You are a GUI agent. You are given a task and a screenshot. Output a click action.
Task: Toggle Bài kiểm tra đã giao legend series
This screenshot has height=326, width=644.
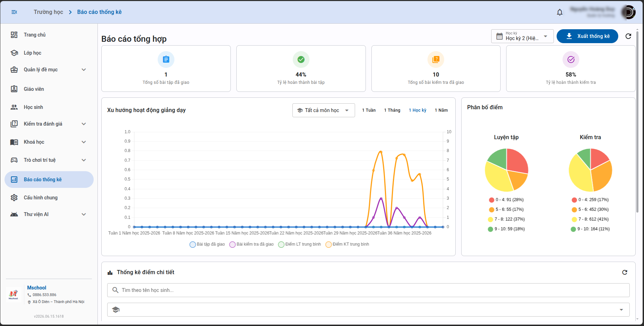click(x=252, y=244)
